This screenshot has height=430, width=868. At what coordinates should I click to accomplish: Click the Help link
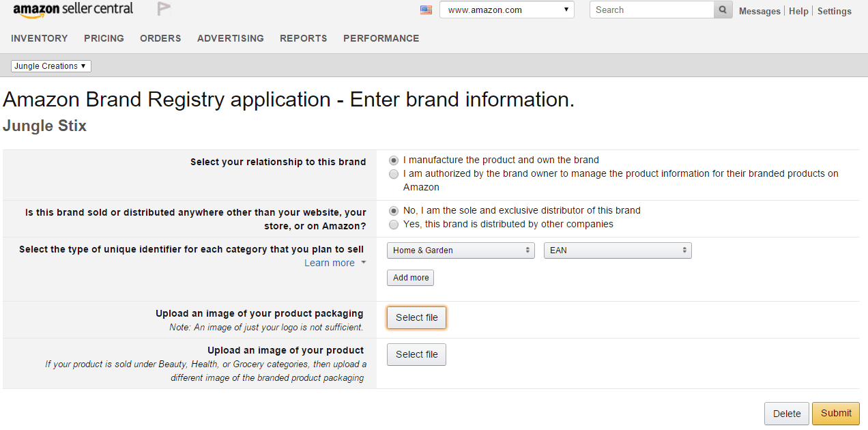798,11
